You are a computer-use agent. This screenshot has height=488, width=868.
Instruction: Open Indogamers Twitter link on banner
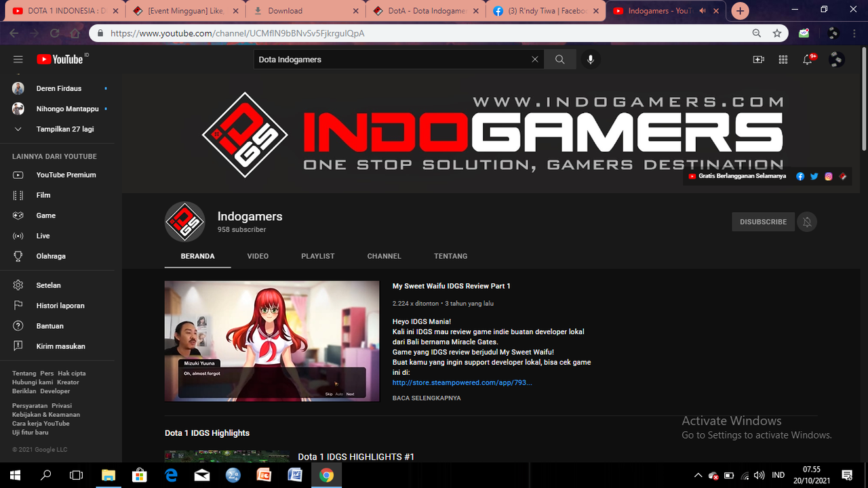(x=814, y=176)
